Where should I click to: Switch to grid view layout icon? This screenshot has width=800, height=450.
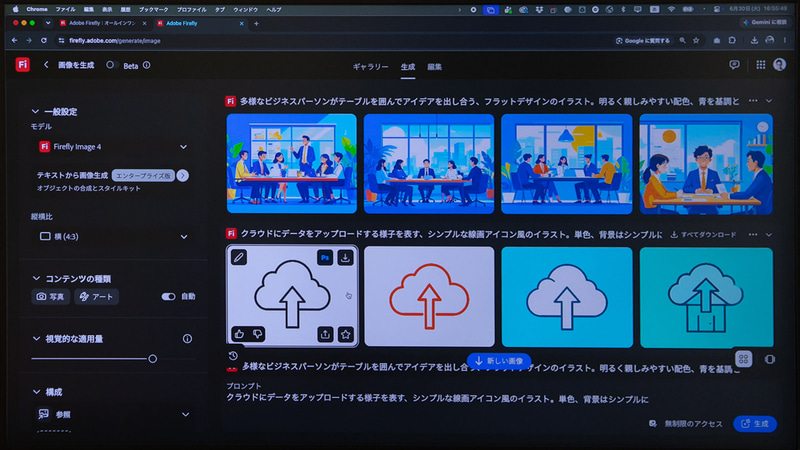743,359
